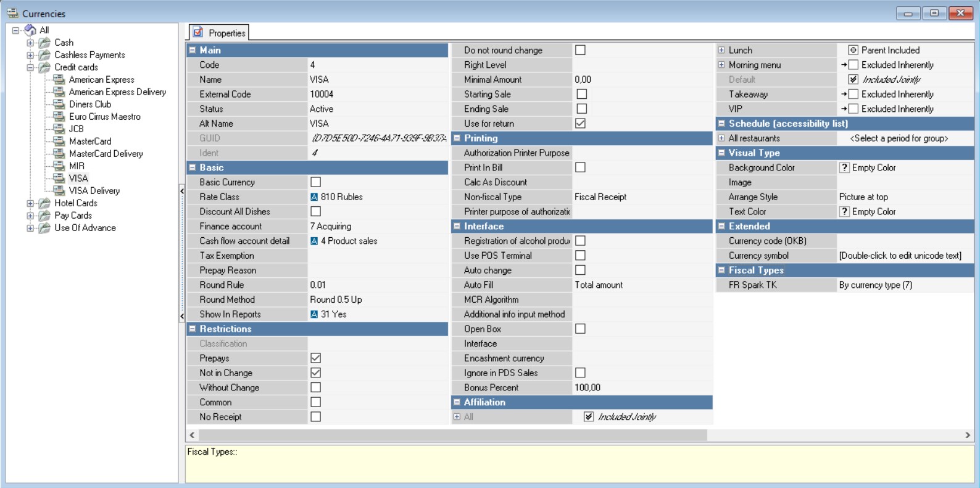The height and width of the screenshot is (488, 980).
Task: Click the Cashless Payments folder icon
Action: click(x=44, y=55)
